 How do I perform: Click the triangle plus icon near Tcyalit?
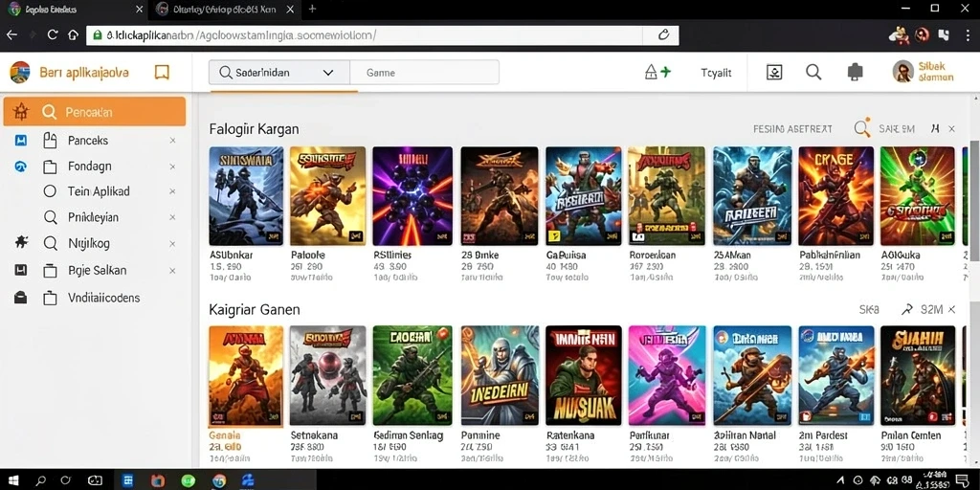[657, 72]
